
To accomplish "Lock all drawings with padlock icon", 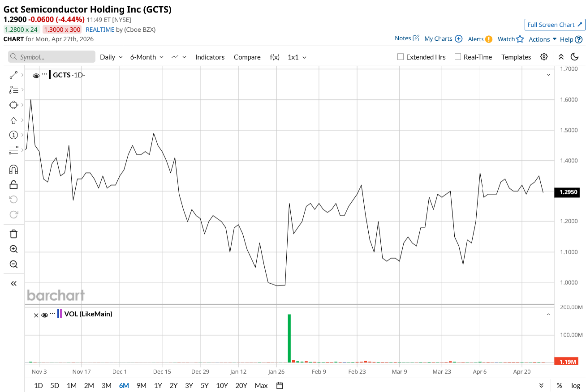I will [x=13, y=184].
